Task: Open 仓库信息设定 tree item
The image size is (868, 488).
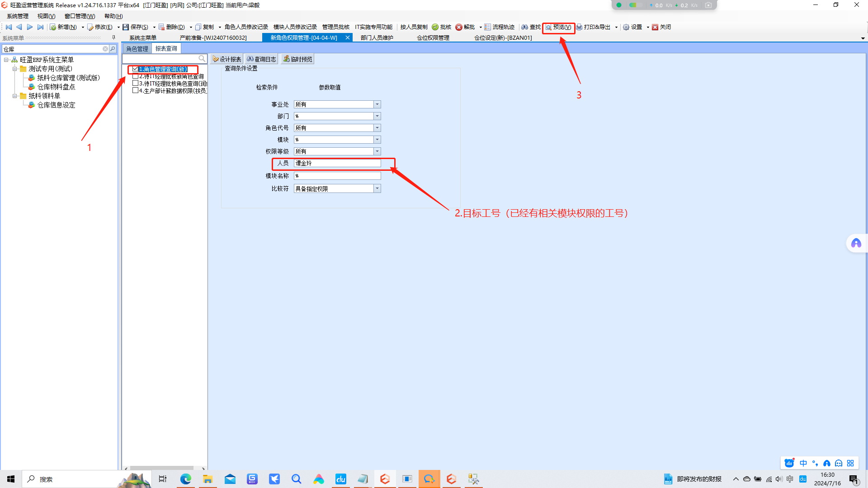Action: tap(56, 105)
